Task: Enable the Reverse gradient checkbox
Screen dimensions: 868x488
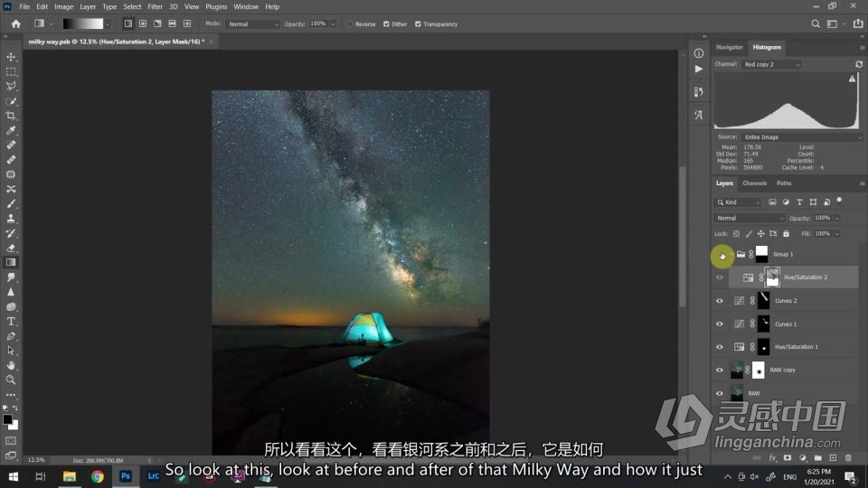Action: point(350,24)
